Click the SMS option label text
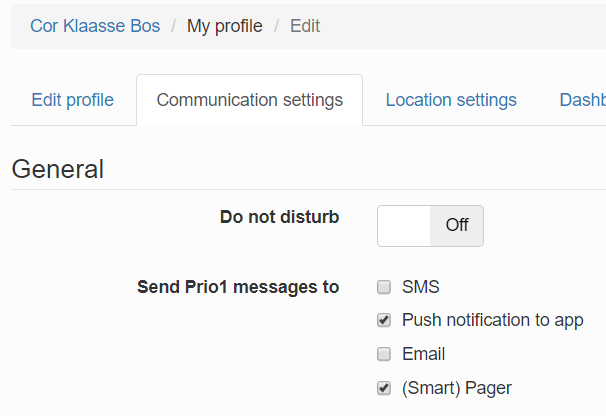The width and height of the screenshot is (606, 416). click(x=421, y=288)
